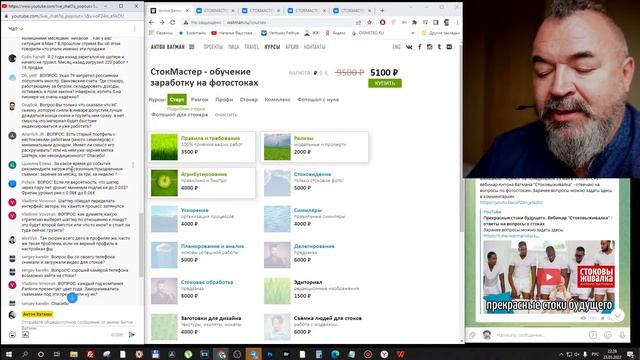Open the emoji picker in Telegram
This screenshot has height=360, width=640.
(608, 335)
